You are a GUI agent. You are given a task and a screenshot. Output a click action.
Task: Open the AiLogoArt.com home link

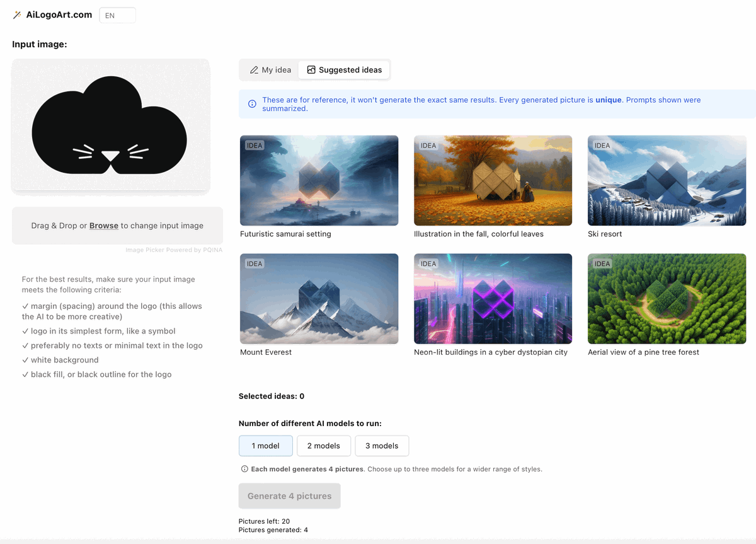click(59, 14)
